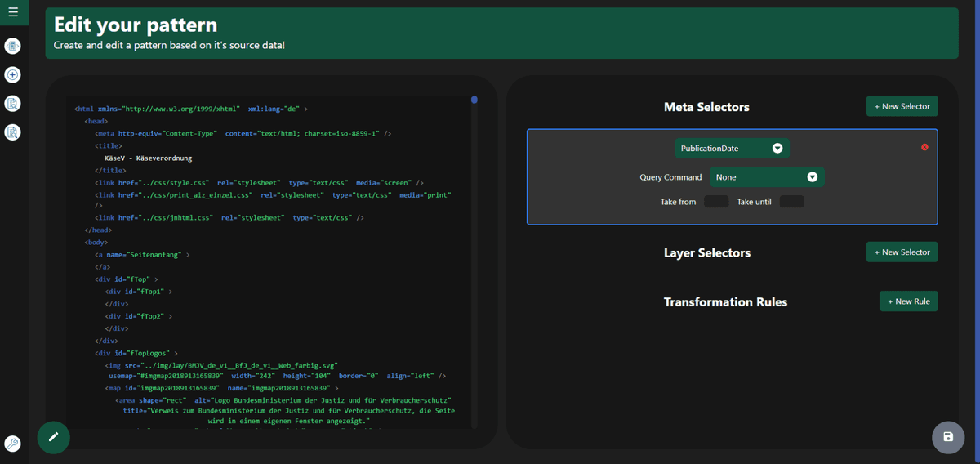Image resolution: width=980 pixels, height=464 pixels.
Task: Click the link href "../css/style.css" line
Action: 260,183
